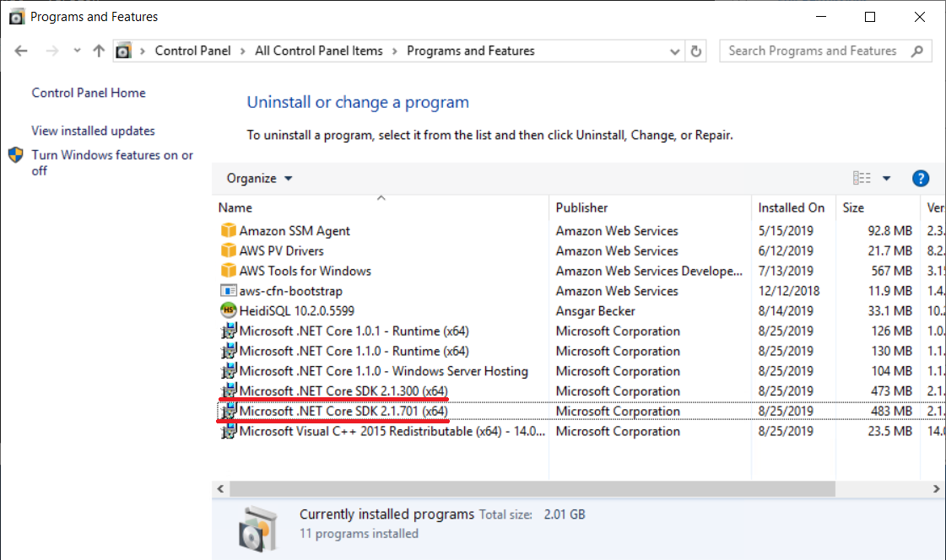The height and width of the screenshot is (560, 946).
Task: Click the 483 MB size cell
Action: [x=891, y=411]
